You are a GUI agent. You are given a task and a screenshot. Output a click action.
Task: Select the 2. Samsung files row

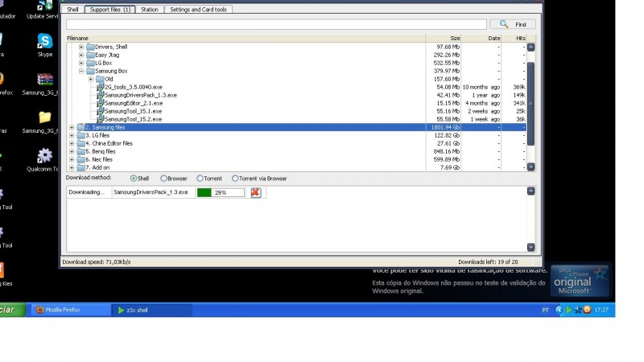[296, 127]
